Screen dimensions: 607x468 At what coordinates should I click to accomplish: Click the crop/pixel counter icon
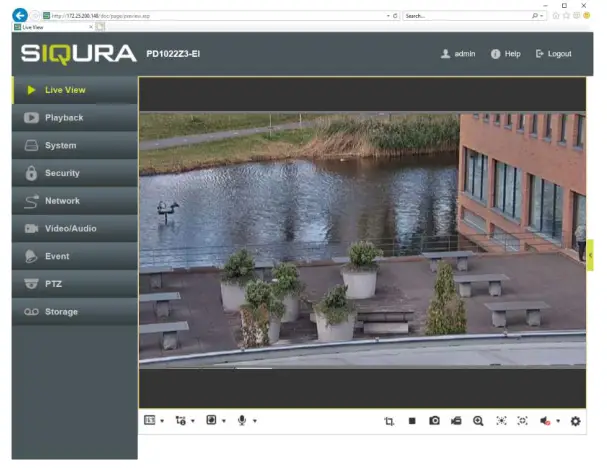pos(389,421)
